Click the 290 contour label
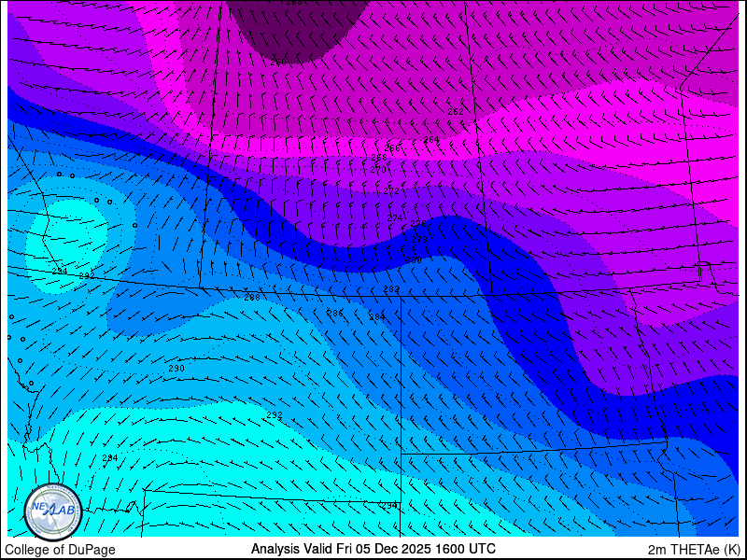The width and height of the screenshot is (747, 560). (x=176, y=369)
